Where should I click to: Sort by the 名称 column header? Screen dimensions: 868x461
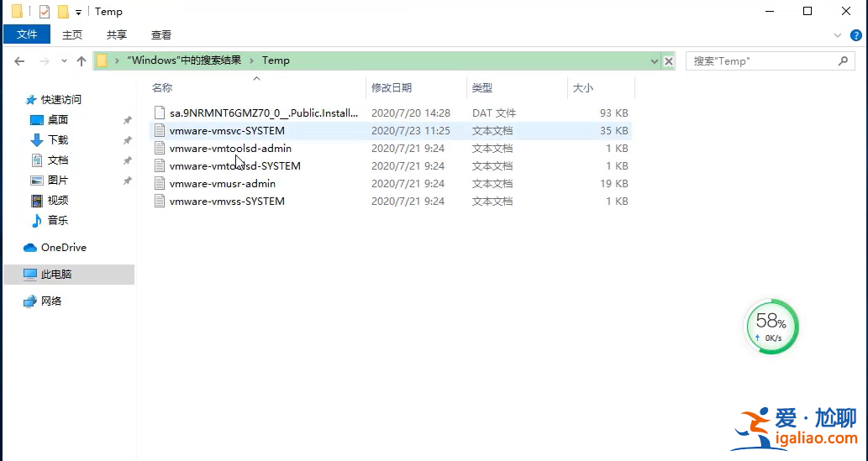[162, 87]
